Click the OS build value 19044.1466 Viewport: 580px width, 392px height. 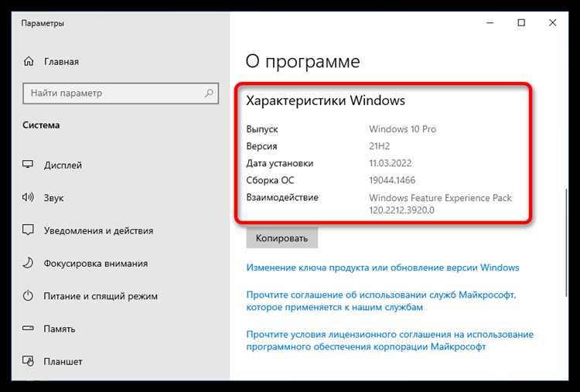[392, 180]
